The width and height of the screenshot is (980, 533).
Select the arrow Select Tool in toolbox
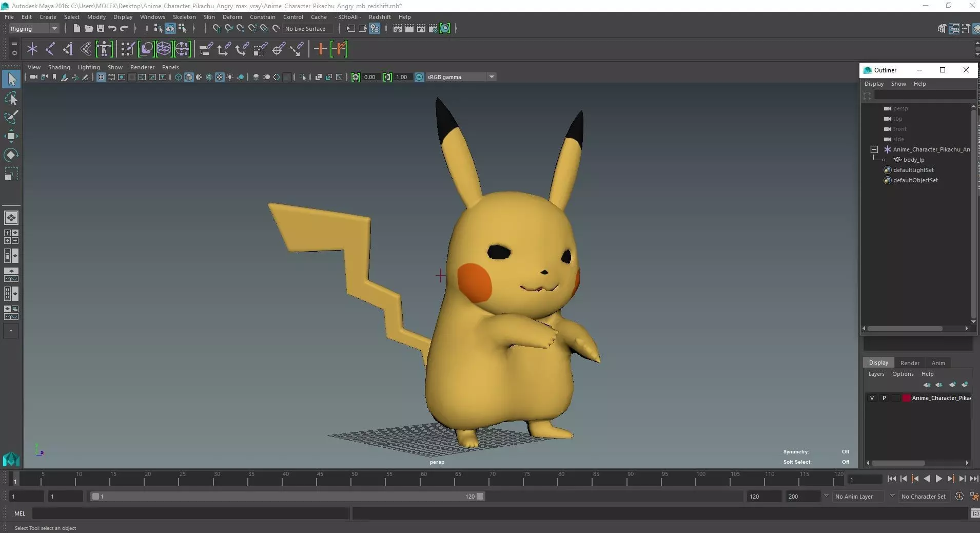click(x=11, y=79)
